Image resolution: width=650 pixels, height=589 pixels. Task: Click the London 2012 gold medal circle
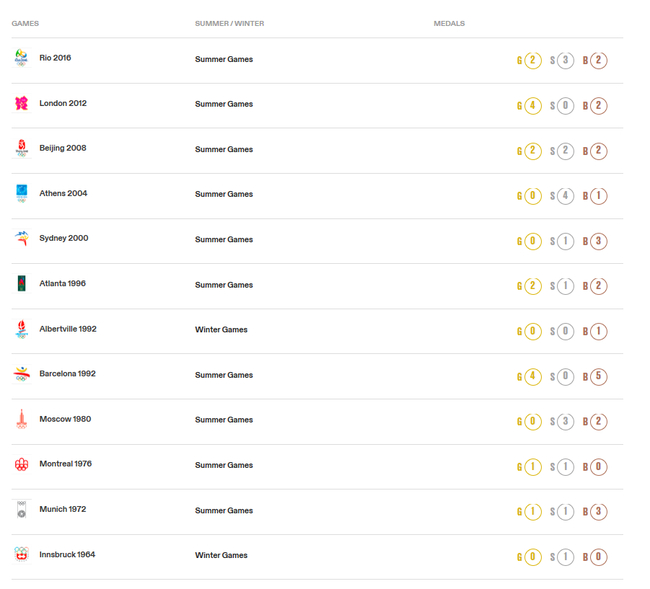point(533,105)
